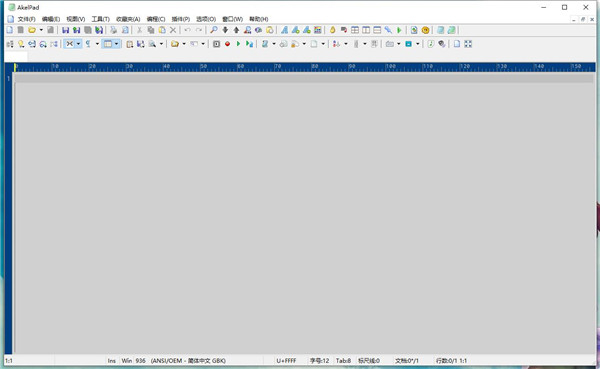Click the Redo arrow icon
The height and width of the screenshot is (369, 600).
199,30
